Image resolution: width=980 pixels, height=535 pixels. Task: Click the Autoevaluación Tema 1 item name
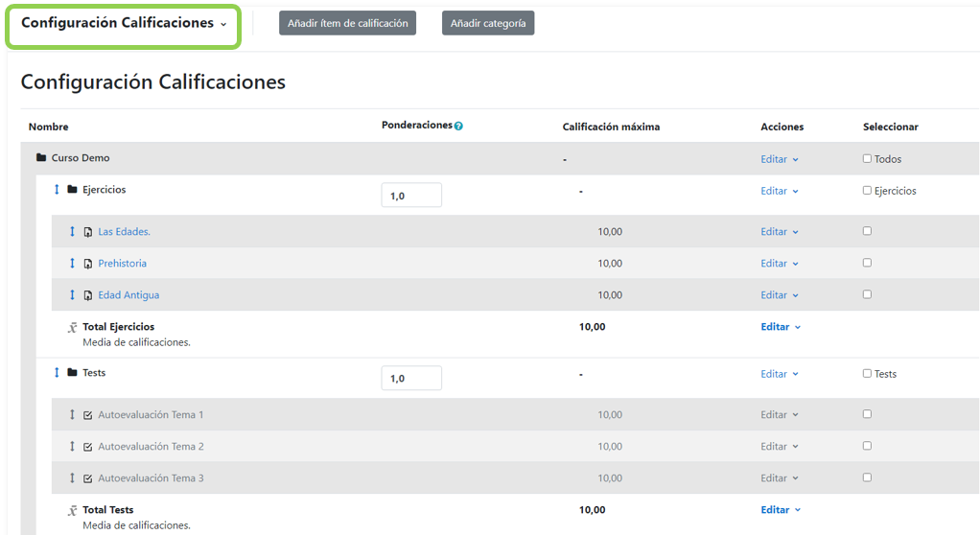[151, 415]
